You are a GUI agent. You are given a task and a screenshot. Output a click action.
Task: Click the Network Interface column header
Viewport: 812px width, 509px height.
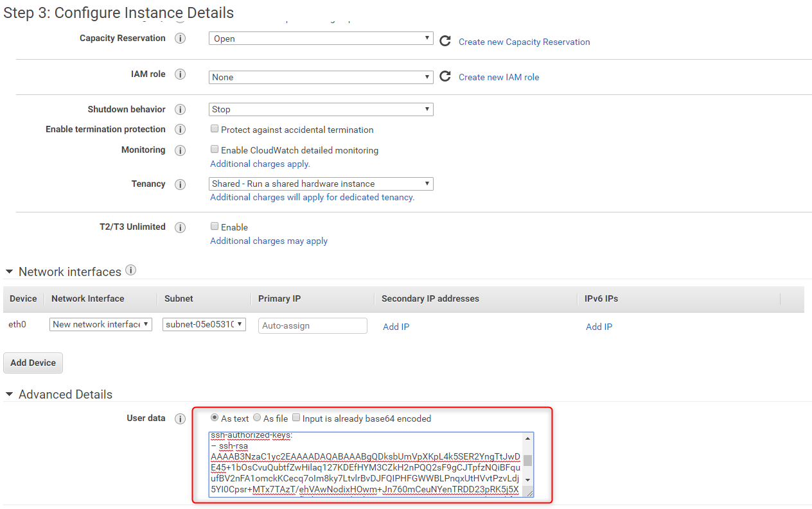[x=88, y=298]
